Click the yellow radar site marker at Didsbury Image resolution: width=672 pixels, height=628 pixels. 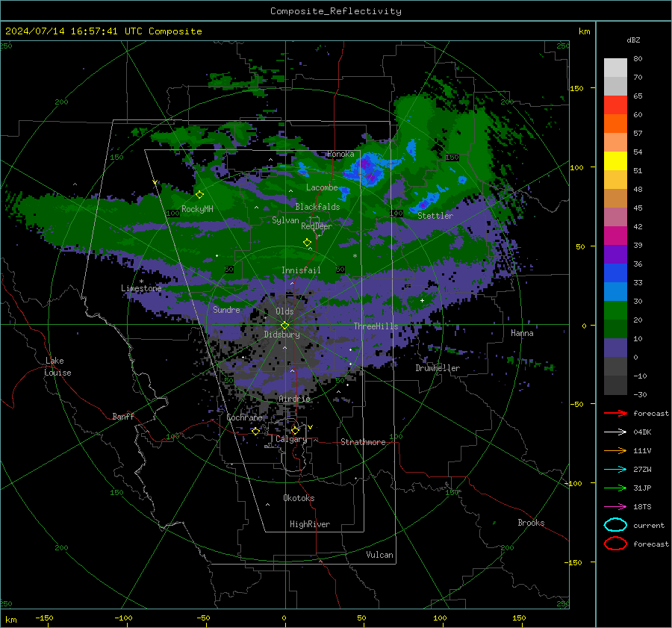pyautogui.click(x=285, y=326)
